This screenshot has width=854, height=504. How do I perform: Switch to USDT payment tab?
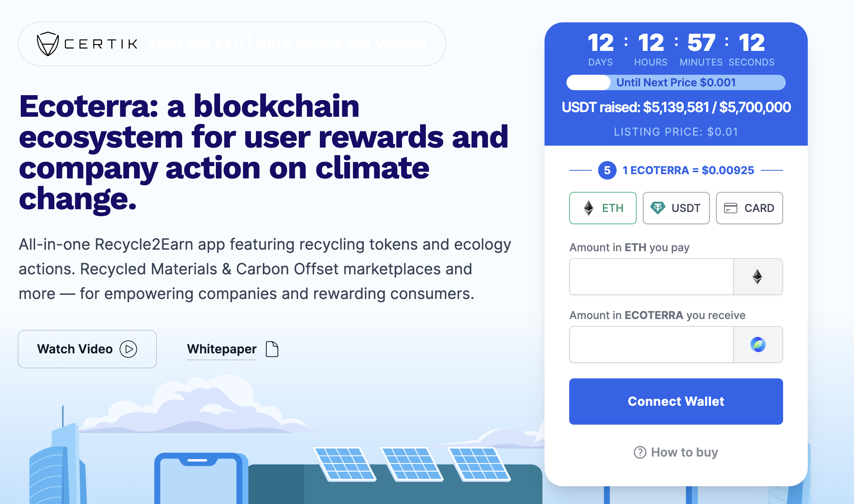pos(676,208)
